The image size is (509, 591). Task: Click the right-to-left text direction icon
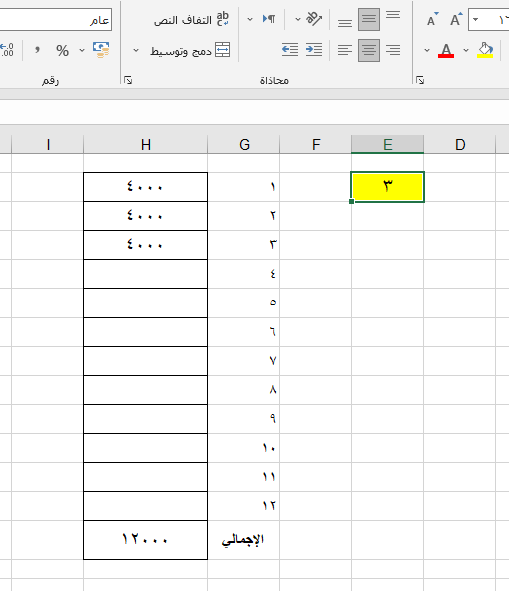(269, 18)
